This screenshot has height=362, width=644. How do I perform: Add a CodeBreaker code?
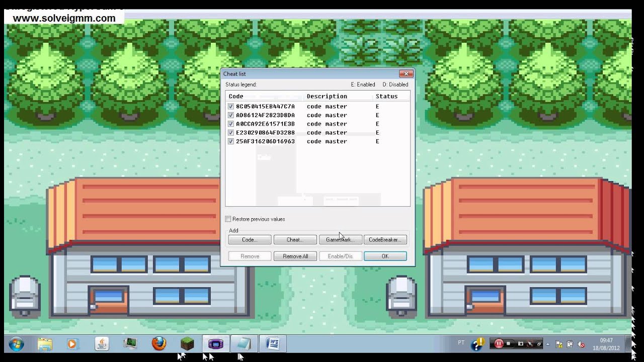(x=385, y=240)
